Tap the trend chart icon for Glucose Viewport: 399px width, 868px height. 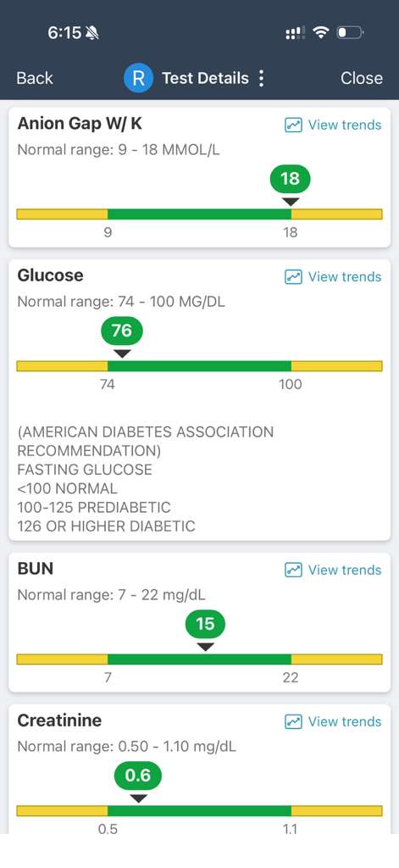point(293,277)
